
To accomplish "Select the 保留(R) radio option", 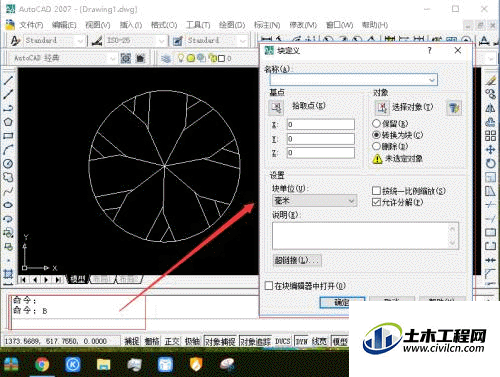I will tap(376, 123).
